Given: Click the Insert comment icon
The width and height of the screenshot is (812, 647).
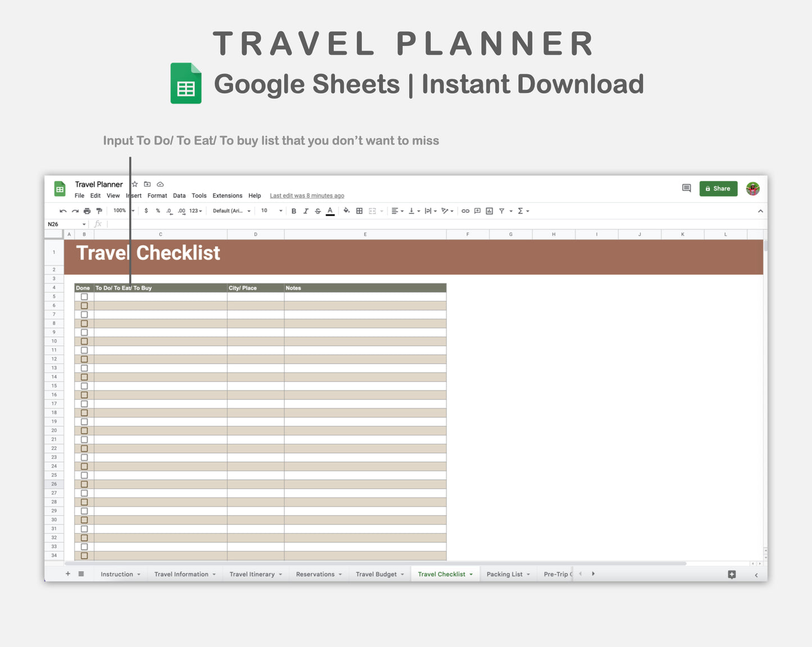Looking at the screenshot, I should (x=477, y=211).
